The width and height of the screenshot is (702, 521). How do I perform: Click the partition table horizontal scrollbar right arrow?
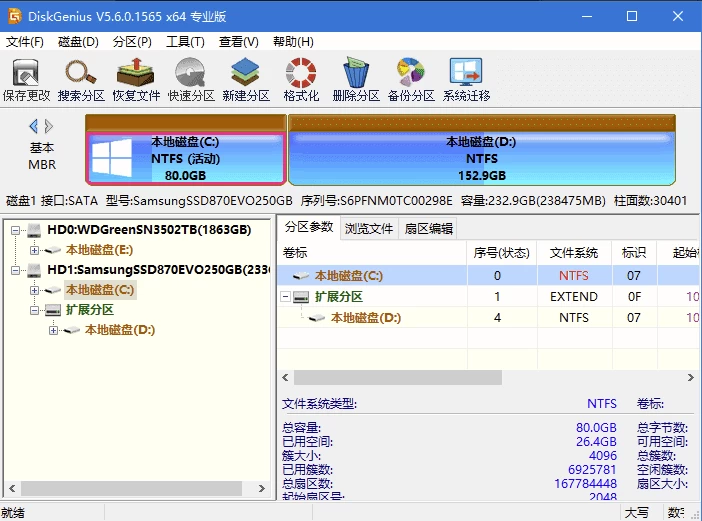689,378
